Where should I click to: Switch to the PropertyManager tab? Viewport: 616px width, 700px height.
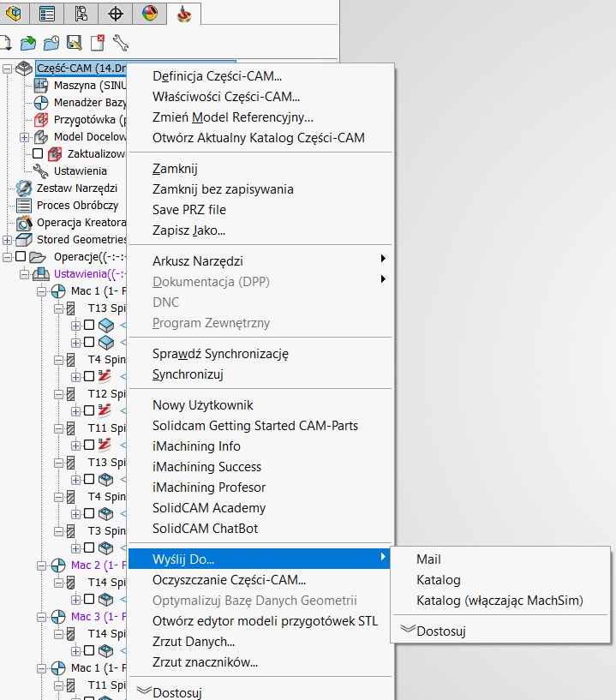(x=47, y=14)
